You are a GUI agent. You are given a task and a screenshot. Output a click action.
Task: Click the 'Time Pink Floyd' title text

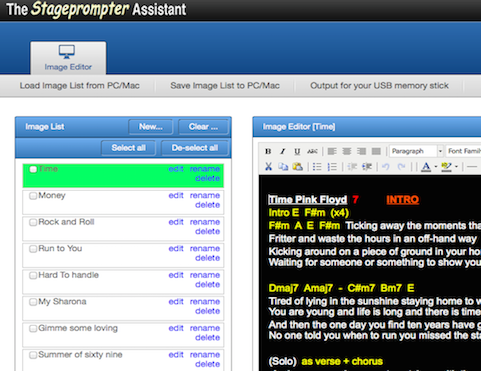[308, 200]
